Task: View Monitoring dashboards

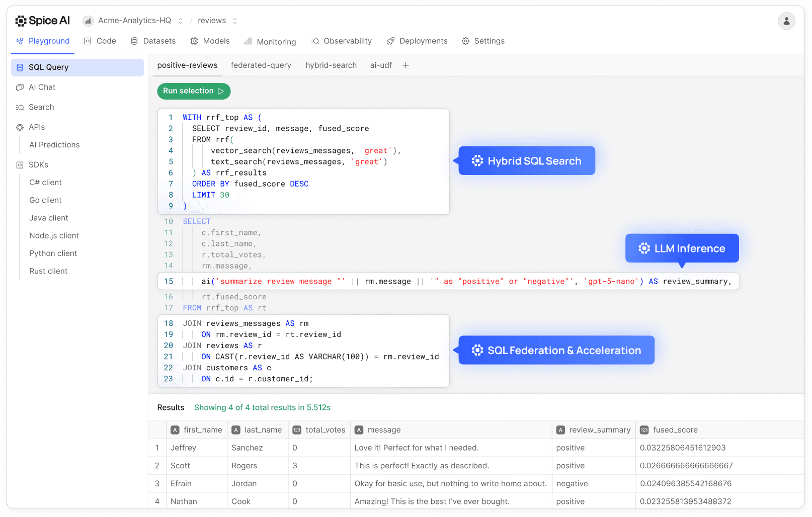Action: [x=270, y=41]
